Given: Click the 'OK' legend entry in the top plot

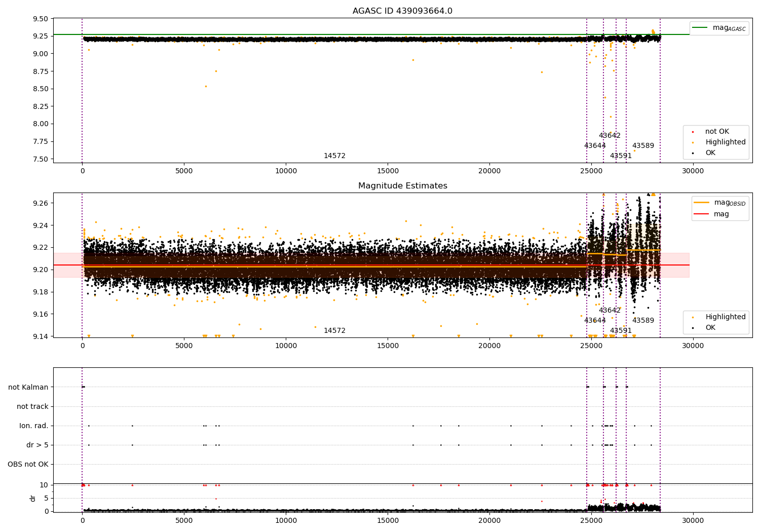Looking at the screenshot, I should tap(703, 153).
